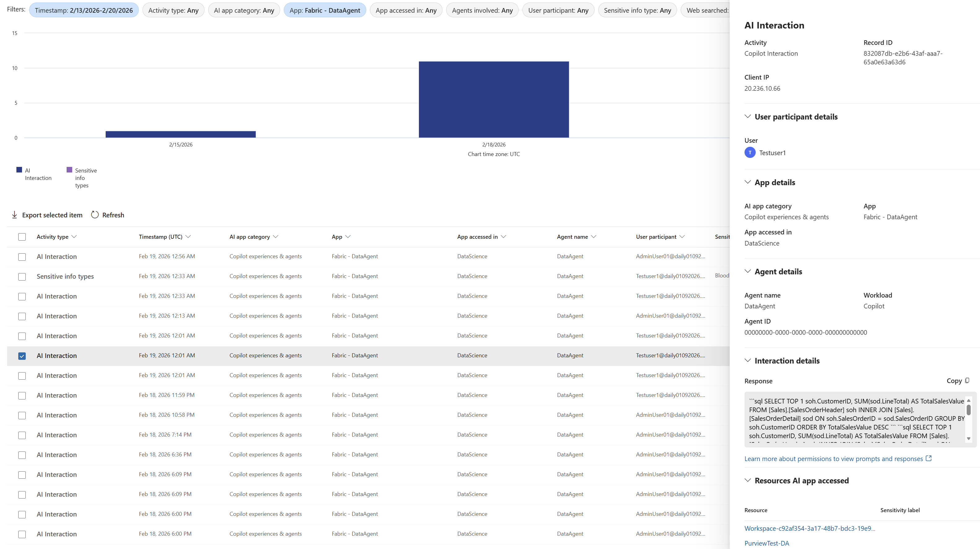Open the Timestamp filter pill
The height and width of the screenshot is (549, 980).
click(84, 10)
